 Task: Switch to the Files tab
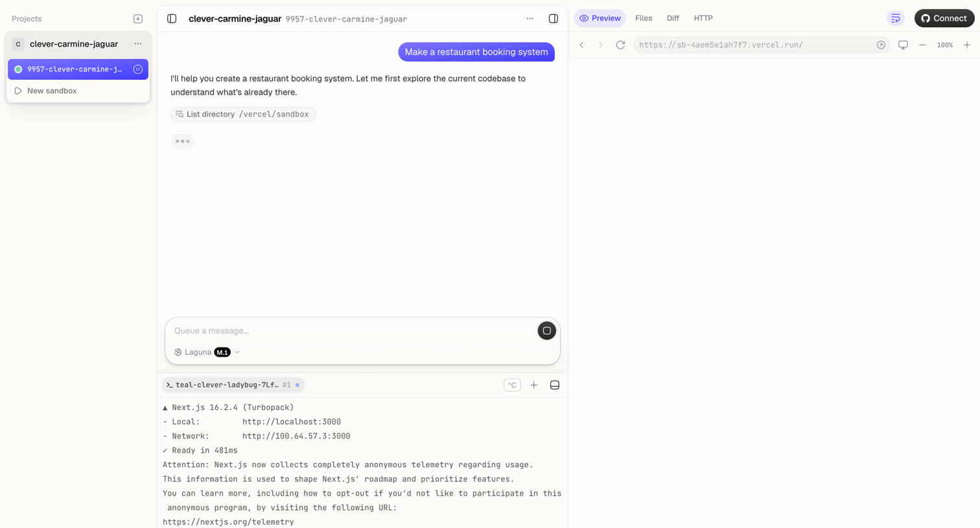click(x=644, y=18)
